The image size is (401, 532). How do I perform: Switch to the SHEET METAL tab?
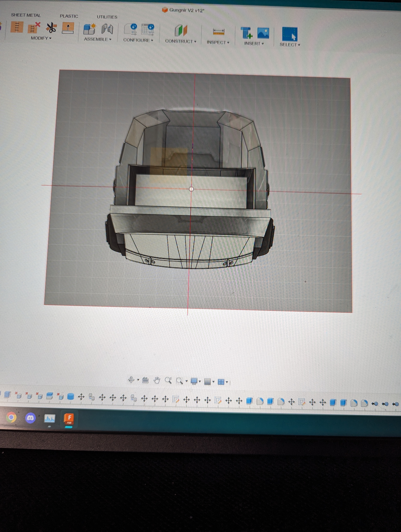26,15
